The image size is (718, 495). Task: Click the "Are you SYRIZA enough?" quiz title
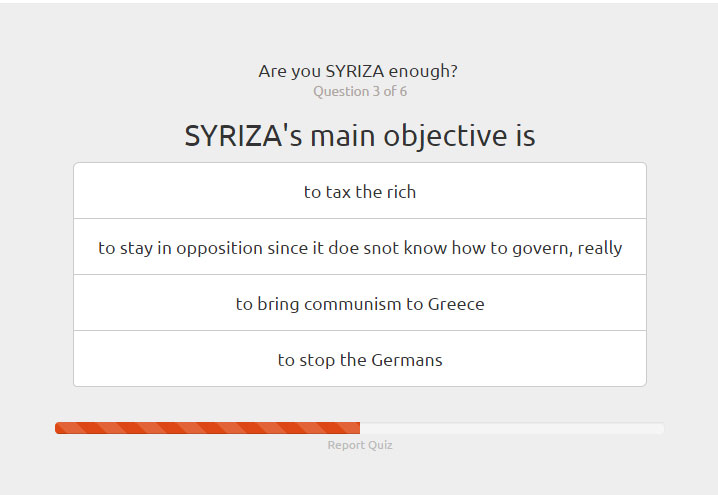pos(358,71)
